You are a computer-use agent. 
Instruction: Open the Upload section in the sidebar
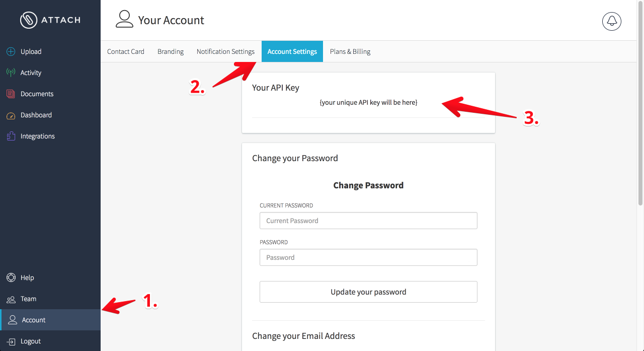[30, 51]
